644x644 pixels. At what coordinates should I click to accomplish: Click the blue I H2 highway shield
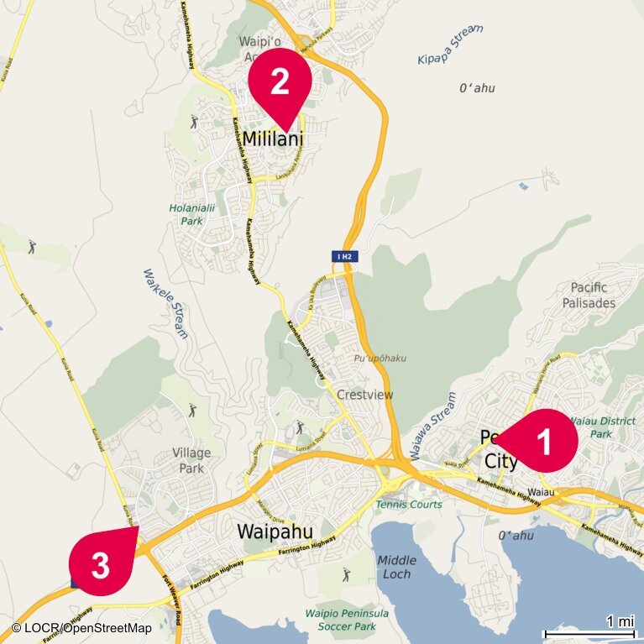[x=344, y=257]
